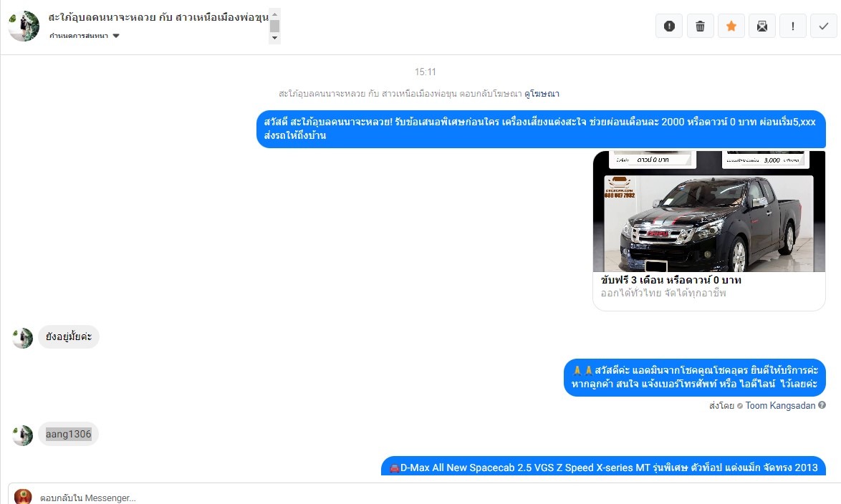
Task: Select timestamp 15:11
Action: click(426, 72)
